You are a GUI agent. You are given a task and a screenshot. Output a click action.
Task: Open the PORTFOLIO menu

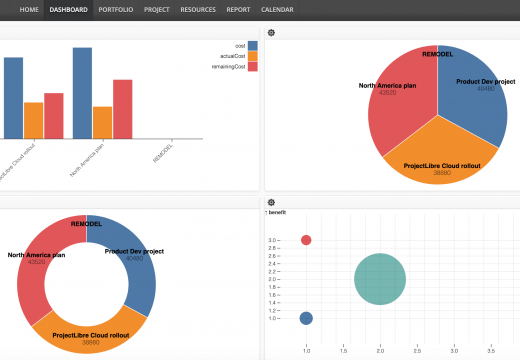[x=116, y=10]
